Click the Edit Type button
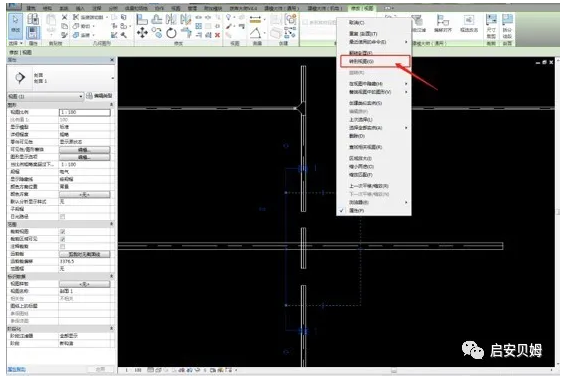This screenshot has width=569, height=379. [99, 96]
